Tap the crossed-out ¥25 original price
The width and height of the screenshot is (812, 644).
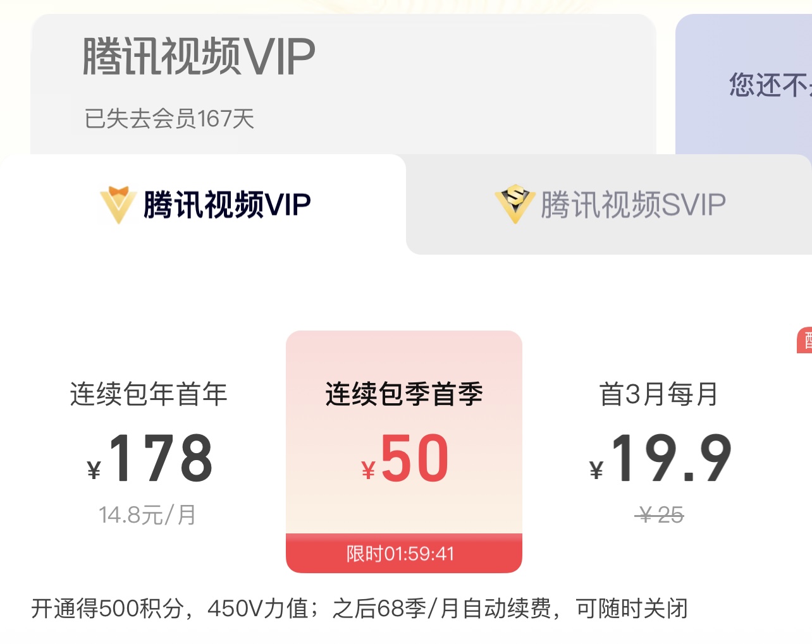pos(660,515)
